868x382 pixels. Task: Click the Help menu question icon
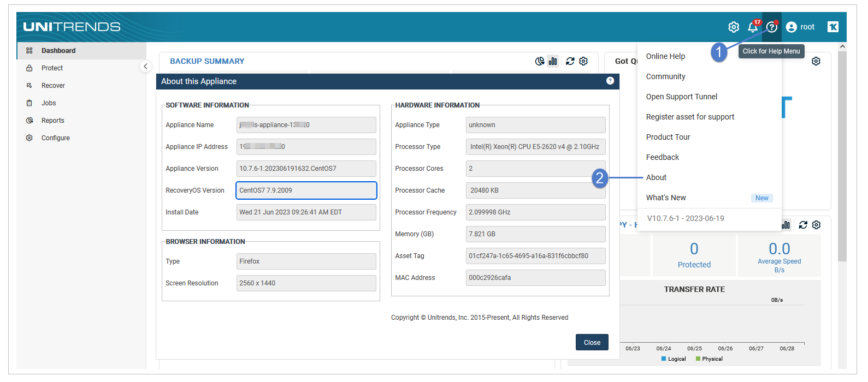tap(772, 27)
